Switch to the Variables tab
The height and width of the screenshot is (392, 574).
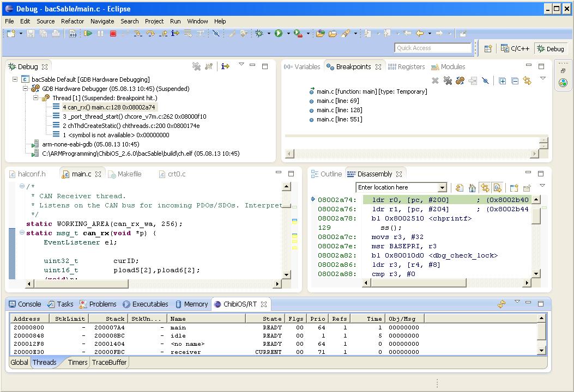click(x=303, y=66)
